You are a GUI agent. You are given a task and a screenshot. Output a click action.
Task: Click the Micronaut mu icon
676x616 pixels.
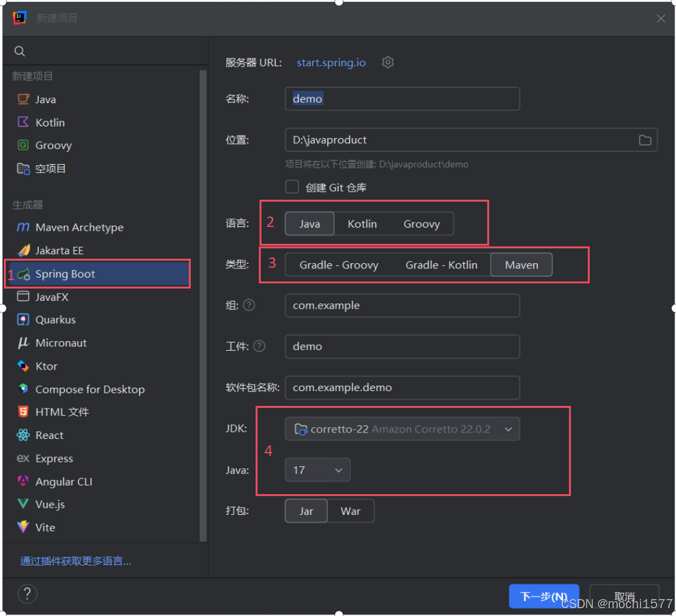click(23, 343)
